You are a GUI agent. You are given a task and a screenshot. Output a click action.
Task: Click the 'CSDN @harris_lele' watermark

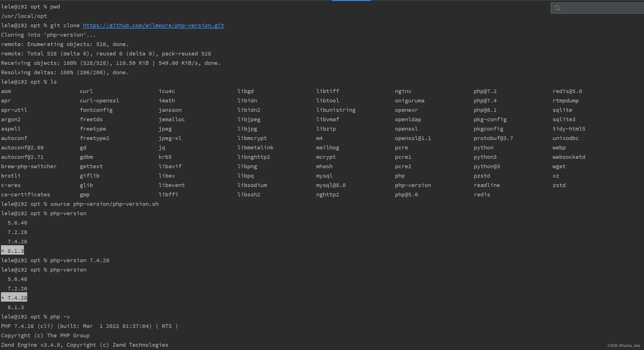pyautogui.click(x=624, y=346)
